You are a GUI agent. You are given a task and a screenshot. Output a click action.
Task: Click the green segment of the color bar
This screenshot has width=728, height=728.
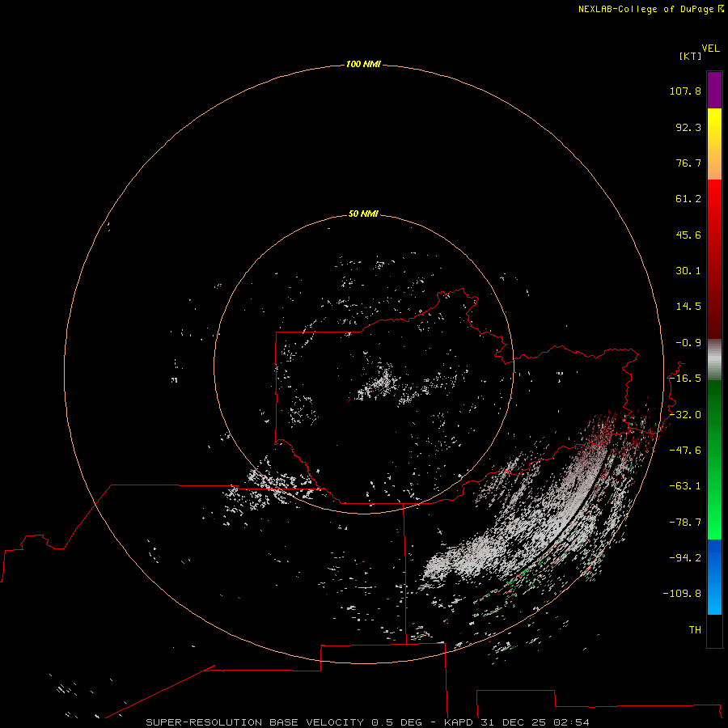714,459
